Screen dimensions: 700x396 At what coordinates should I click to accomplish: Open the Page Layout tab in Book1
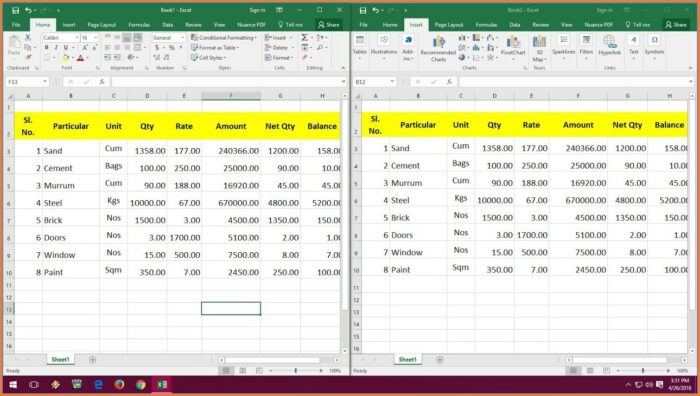102,25
